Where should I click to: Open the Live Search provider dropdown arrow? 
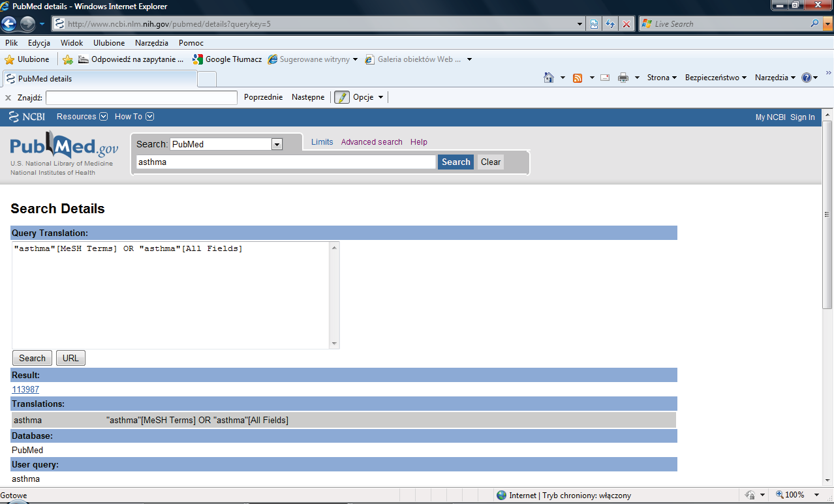click(828, 24)
